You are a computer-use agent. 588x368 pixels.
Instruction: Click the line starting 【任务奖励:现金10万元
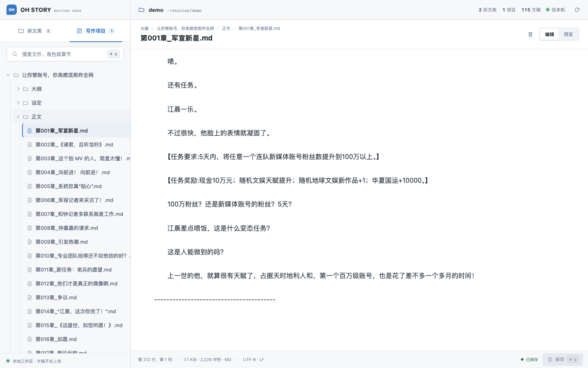coord(299,180)
